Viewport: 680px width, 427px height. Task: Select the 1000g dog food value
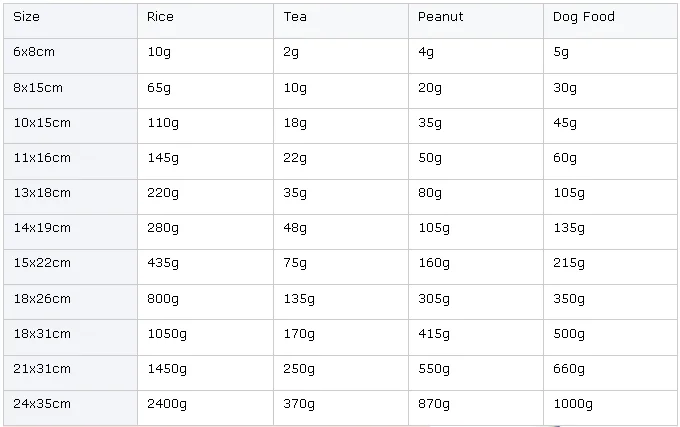[573, 404]
